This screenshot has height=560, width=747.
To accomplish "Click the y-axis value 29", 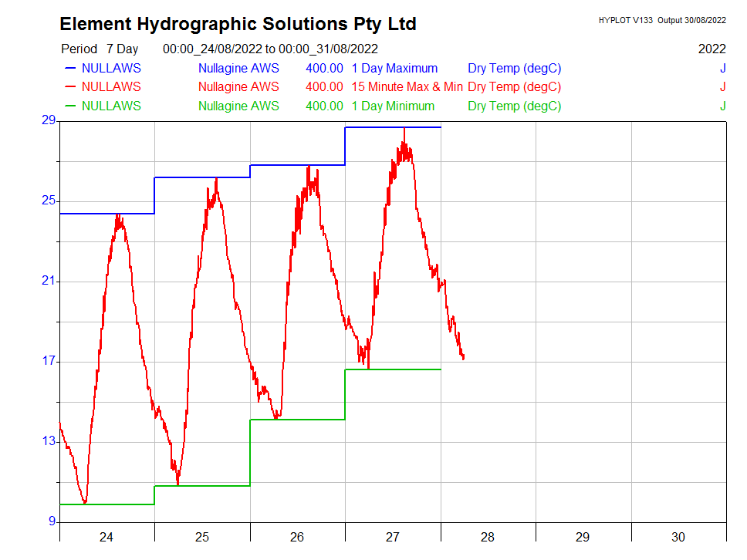I will pyautogui.click(x=49, y=120).
